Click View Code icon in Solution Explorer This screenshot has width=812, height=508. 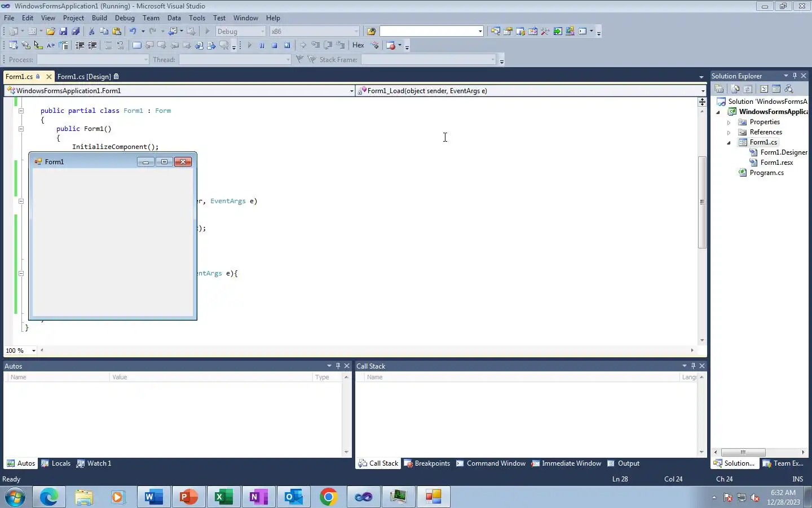[x=764, y=89]
